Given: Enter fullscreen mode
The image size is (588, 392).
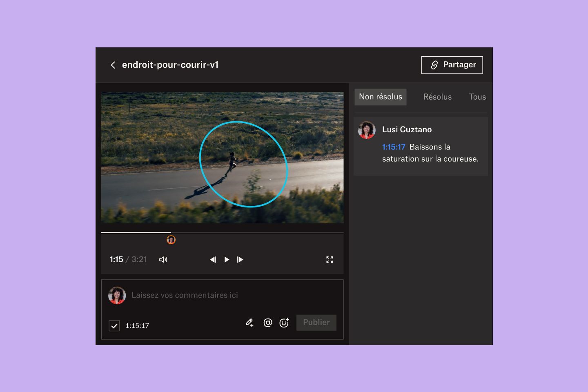Looking at the screenshot, I should tap(330, 259).
